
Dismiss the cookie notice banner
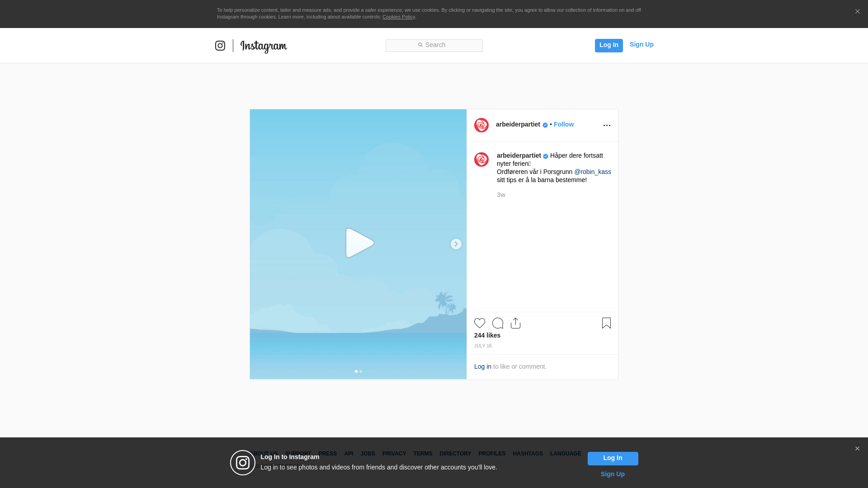pyautogui.click(x=857, y=12)
